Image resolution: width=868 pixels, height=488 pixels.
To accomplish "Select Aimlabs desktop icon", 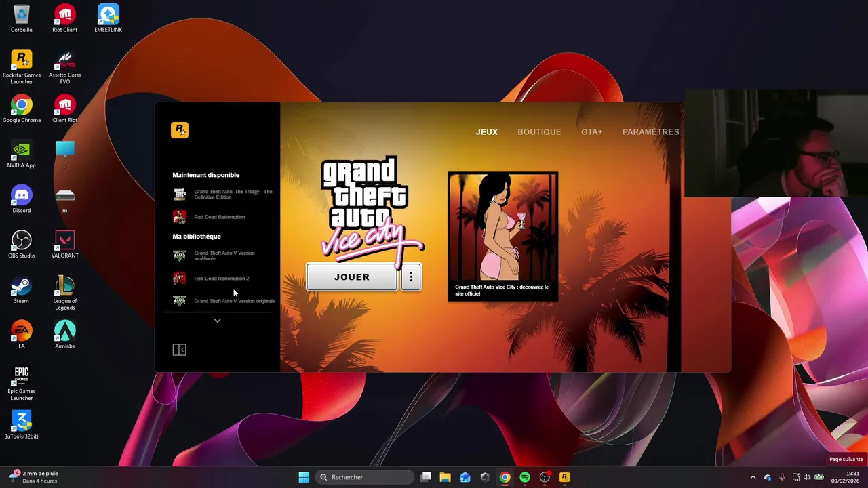I will point(65,334).
